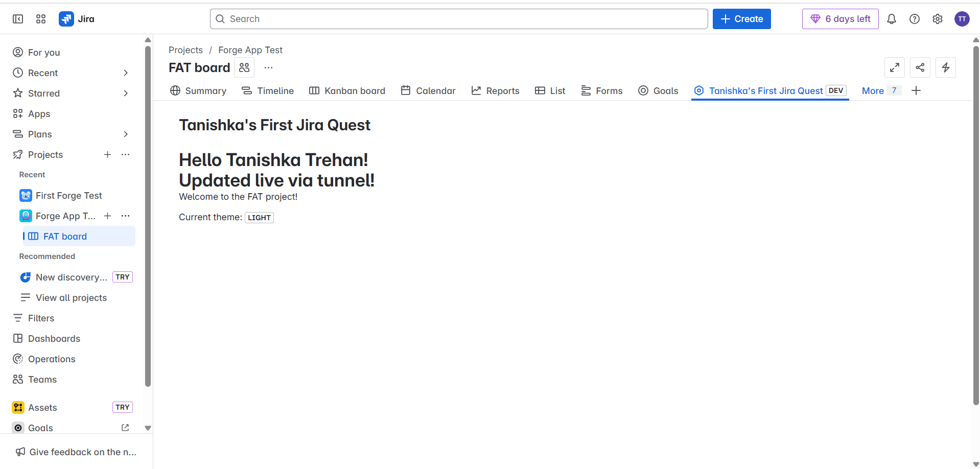980x469 pixels.
Task: Click the Assets icon in the sidebar
Action: point(18,407)
